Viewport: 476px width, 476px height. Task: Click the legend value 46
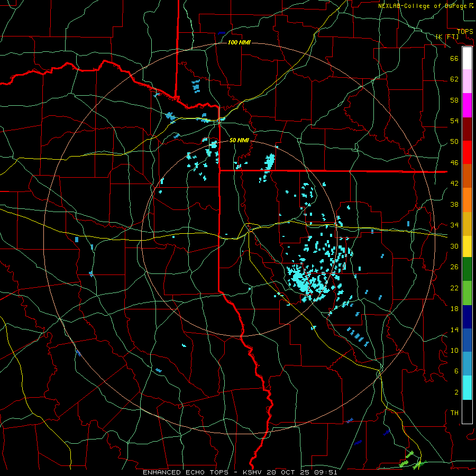[x=454, y=163]
